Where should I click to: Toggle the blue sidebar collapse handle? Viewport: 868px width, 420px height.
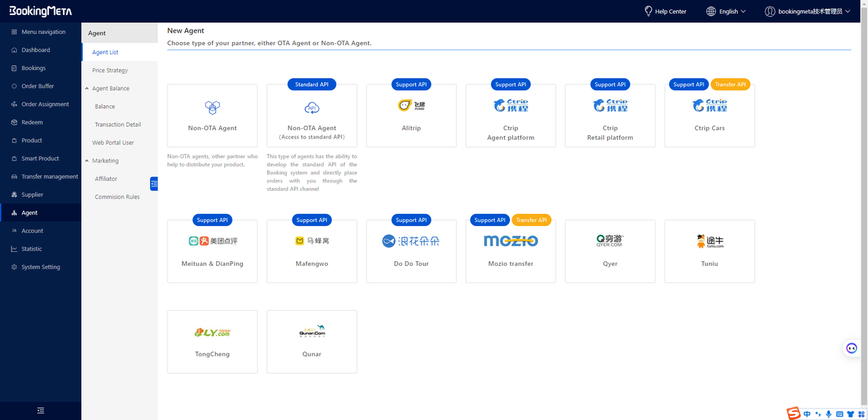point(154,183)
